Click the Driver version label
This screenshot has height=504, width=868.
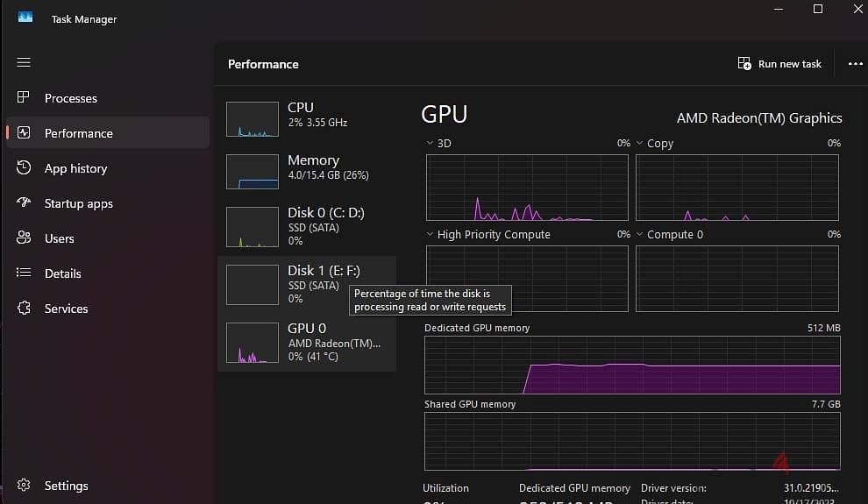point(673,488)
